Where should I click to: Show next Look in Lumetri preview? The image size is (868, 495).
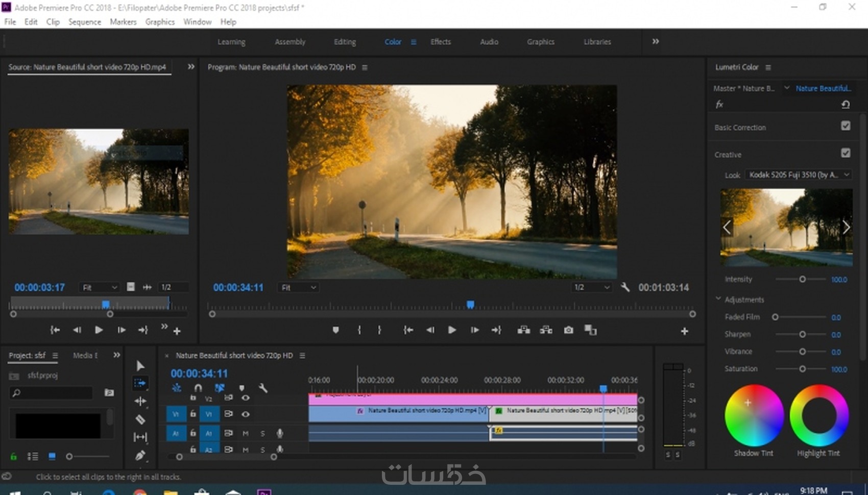846,227
